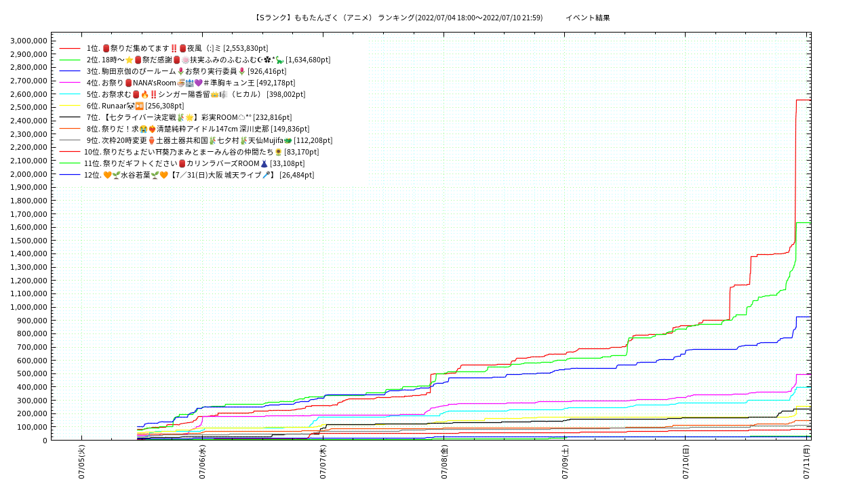Click the black legend line for 7位
This screenshot has height=488, width=868.
coord(70,117)
